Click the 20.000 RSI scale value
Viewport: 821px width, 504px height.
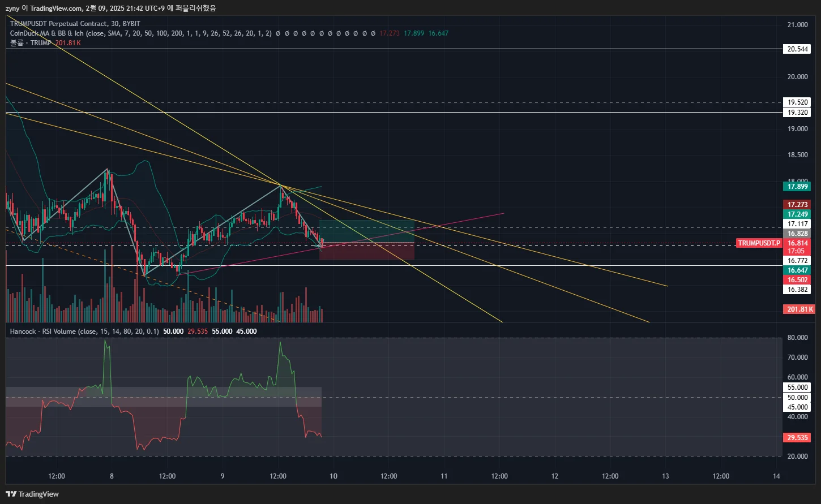[x=798, y=456]
